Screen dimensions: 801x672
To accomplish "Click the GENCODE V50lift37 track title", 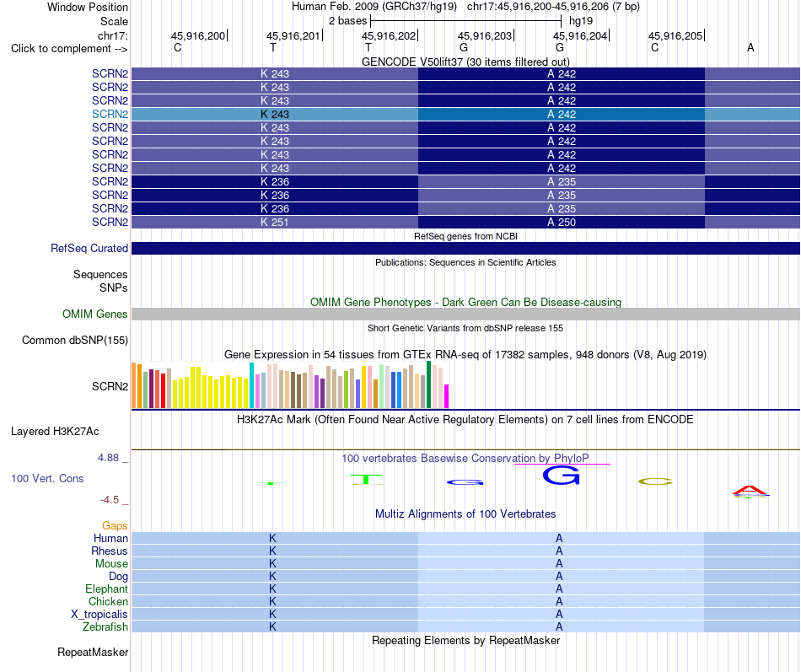I will pyautogui.click(x=465, y=62).
